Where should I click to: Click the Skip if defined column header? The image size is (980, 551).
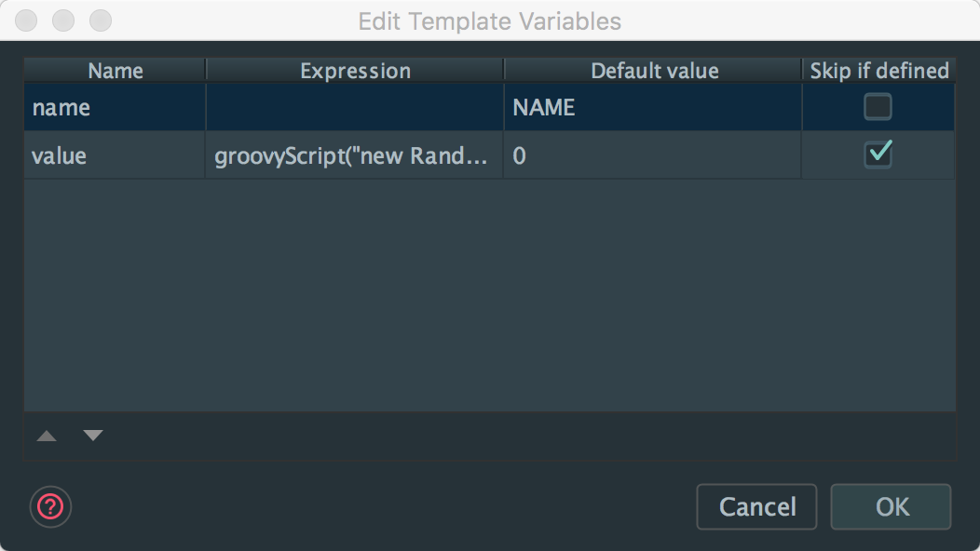(879, 71)
